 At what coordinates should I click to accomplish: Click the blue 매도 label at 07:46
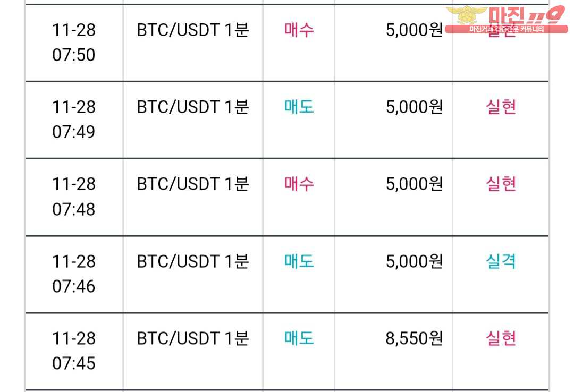point(299,262)
